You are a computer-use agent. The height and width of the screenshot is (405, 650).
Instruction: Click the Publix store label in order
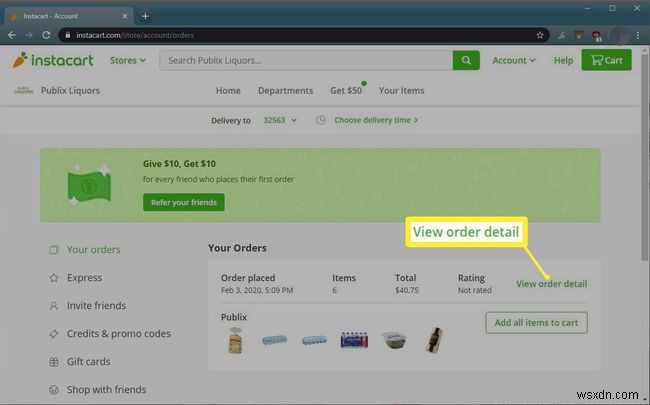pyautogui.click(x=234, y=317)
